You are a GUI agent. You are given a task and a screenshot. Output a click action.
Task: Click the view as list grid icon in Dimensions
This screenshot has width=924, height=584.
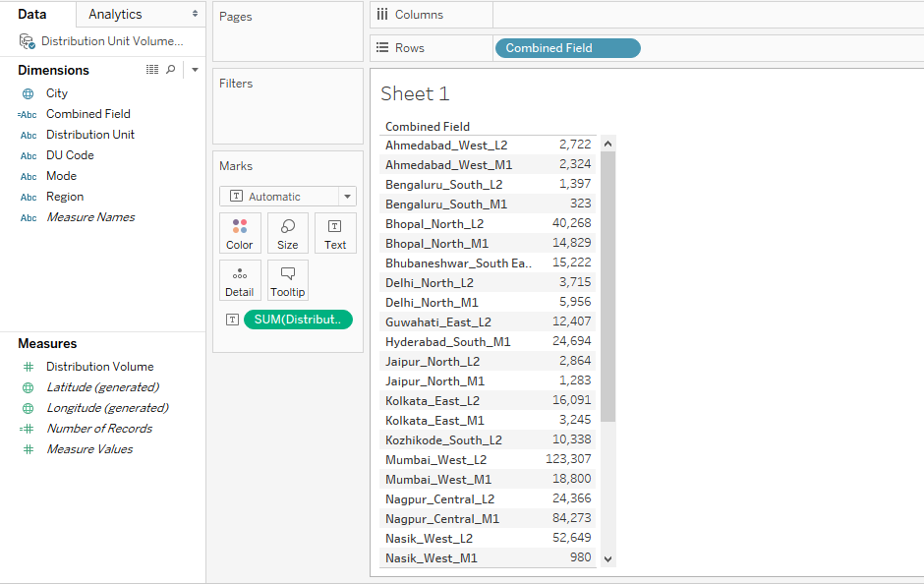[152, 70]
